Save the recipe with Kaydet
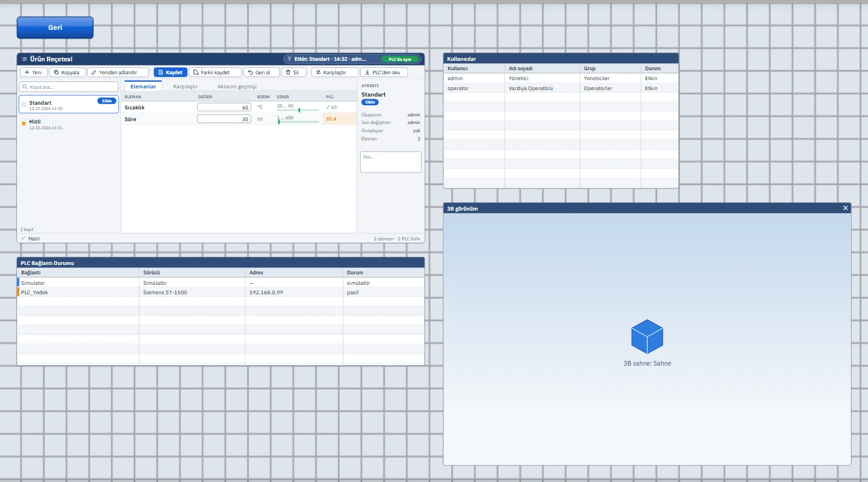The width and height of the screenshot is (868, 482). point(170,73)
